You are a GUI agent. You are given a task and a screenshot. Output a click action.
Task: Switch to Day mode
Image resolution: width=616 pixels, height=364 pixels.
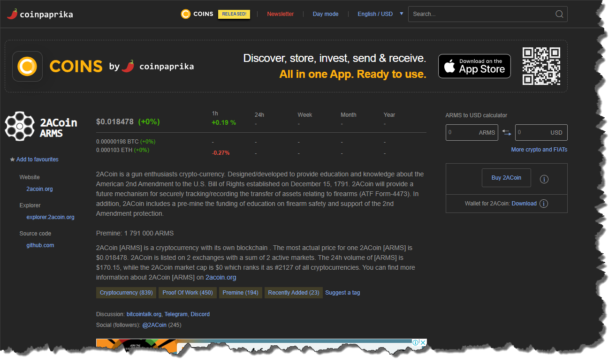click(x=326, y=14)
